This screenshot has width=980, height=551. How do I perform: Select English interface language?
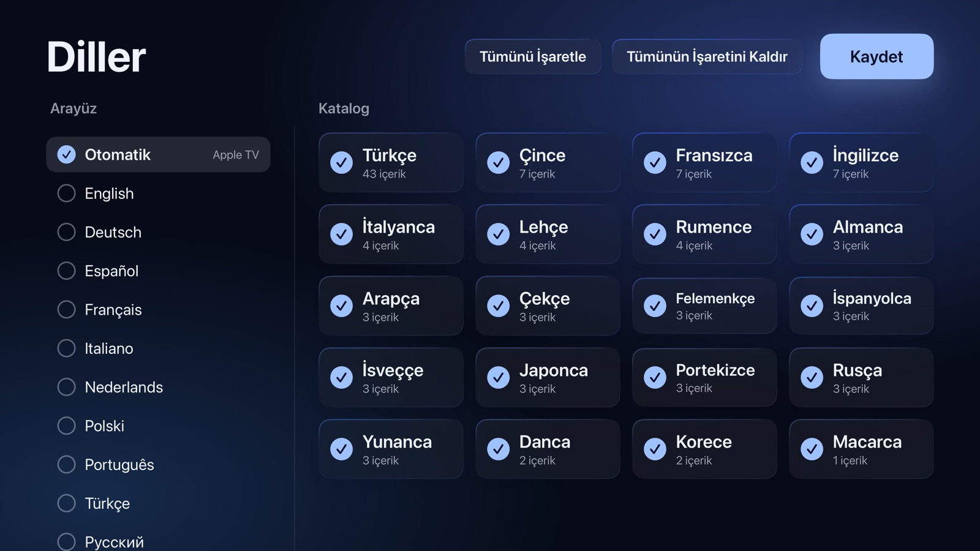click(x=158, y=193)
